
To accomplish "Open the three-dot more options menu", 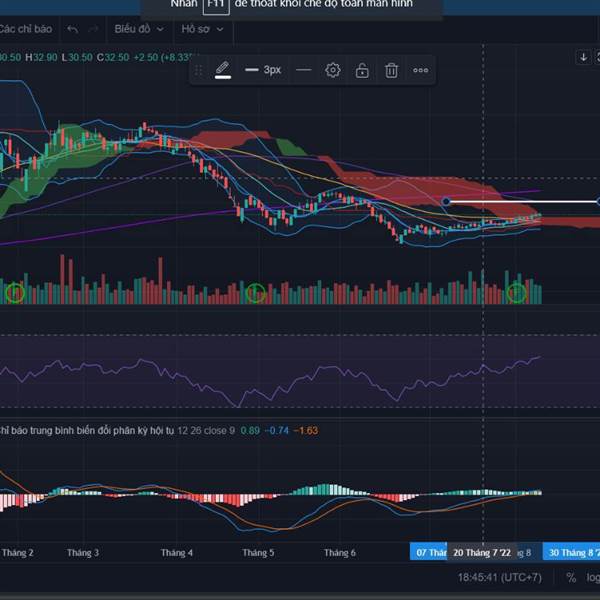I will (x=421, y=70).
